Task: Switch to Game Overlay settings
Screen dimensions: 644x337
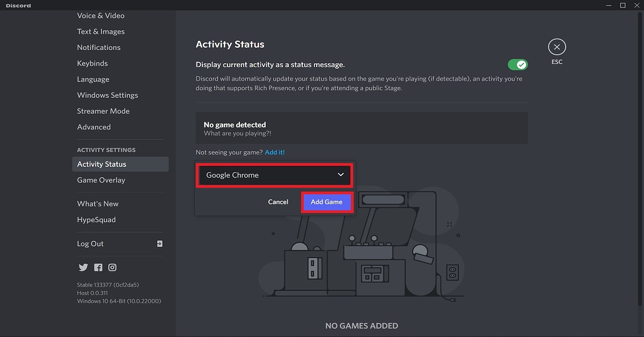Action: tap(101, 180)
